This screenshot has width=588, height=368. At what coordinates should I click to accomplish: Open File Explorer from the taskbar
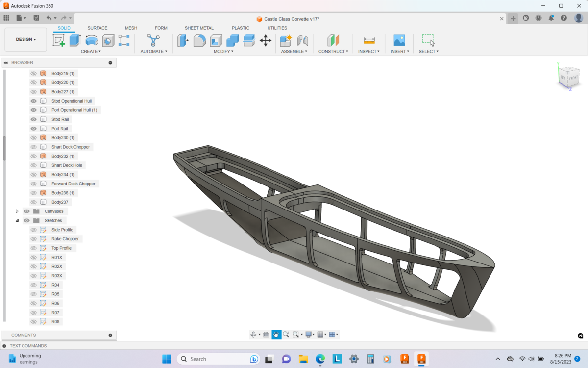303,359
